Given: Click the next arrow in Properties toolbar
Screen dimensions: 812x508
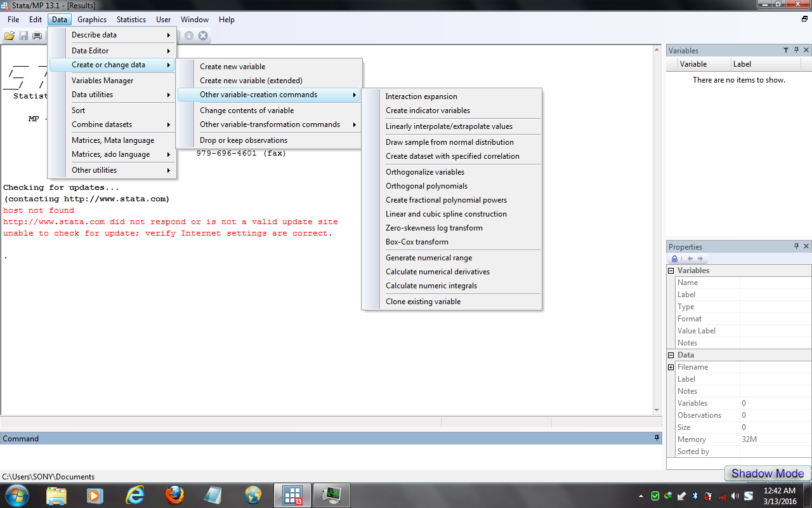Looking at the screenshot, I should pos(700,259).
